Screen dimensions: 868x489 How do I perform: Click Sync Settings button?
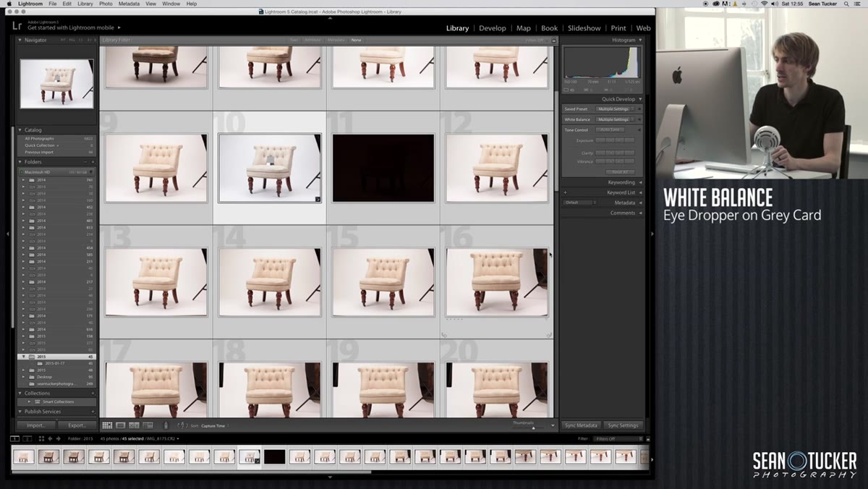point(623,425)
